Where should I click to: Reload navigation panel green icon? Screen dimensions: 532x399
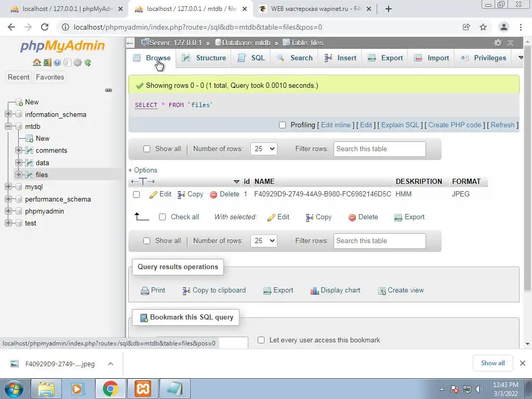(x=88, y=62)
